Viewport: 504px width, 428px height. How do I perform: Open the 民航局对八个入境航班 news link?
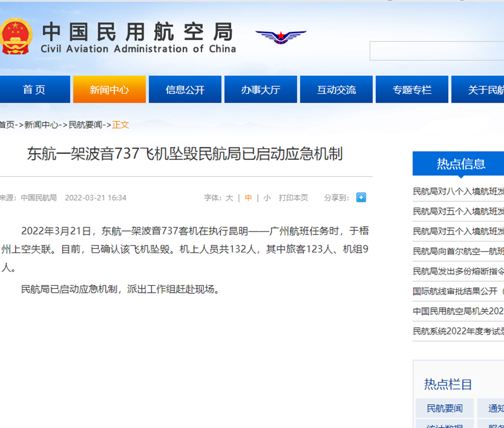(x=458, y=191)
